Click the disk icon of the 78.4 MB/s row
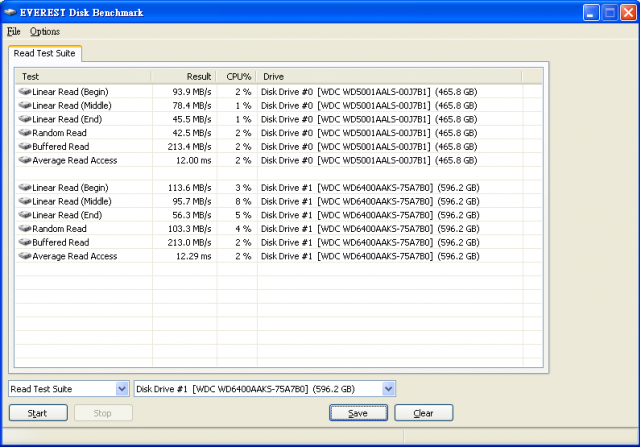Viewport: 640px width, 447px height. tap(25, 105)
